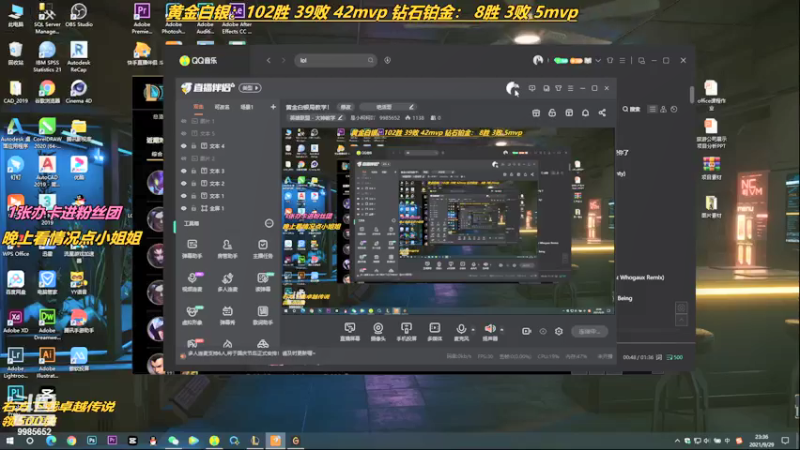Image resolution: width=800 pixels, height=450 pixels.
Task: Add a 多媒体 media source
Action: point(435,332)
